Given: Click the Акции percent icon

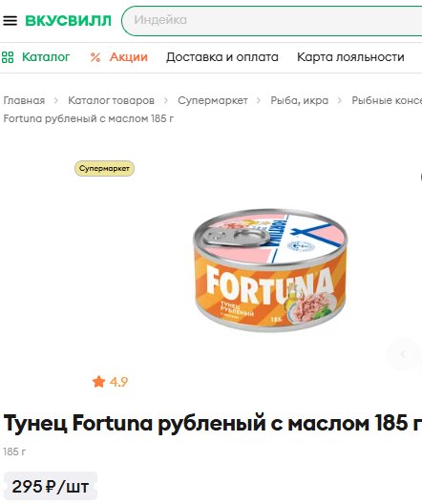Looking at the screenshot, I should click(x=95, y=57).
